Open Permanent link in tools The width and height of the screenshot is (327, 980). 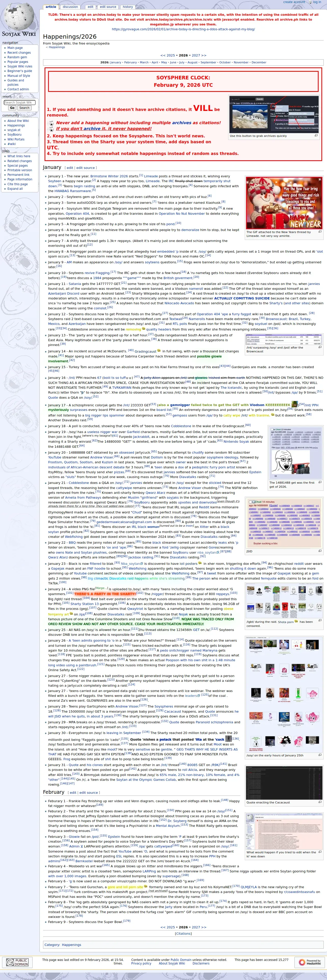pos(18,175)
